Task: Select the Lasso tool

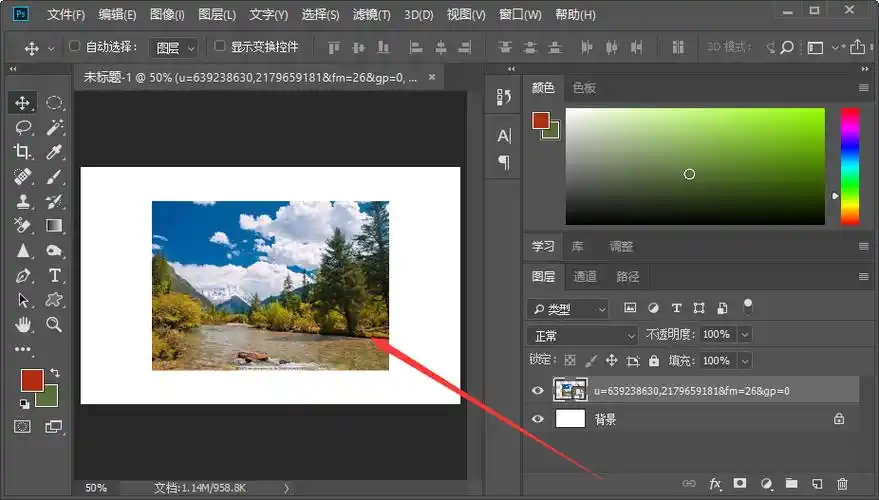Action: [x=22, y=127]
